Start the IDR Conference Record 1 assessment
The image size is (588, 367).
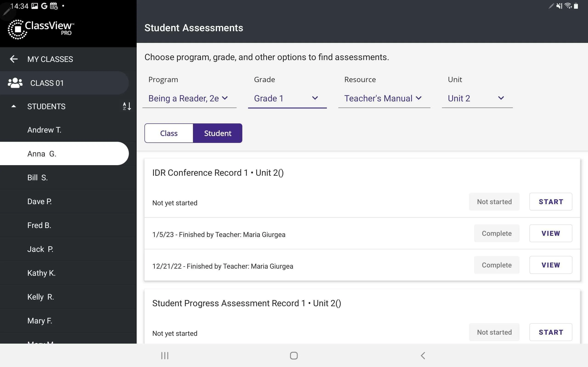click(551, 202)
